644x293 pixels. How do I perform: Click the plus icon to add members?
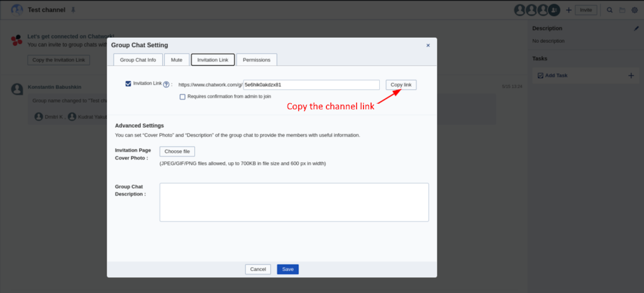click(569, 10)
